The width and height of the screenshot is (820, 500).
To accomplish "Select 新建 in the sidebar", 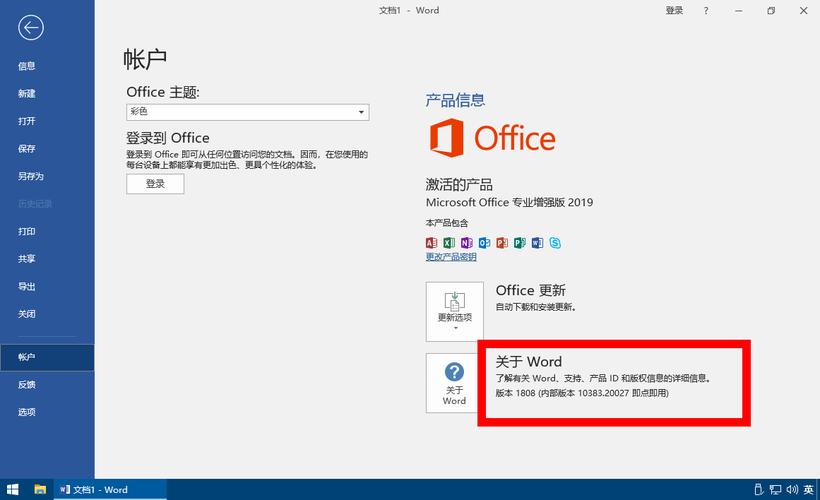I will [27, 94].
